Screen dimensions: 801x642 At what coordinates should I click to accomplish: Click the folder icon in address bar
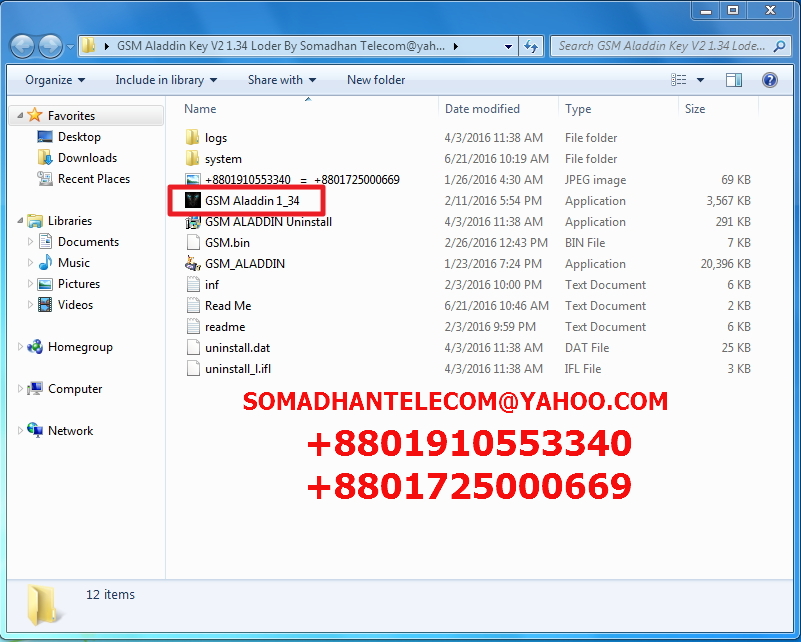pyautogui.click(x=88, y=46)
